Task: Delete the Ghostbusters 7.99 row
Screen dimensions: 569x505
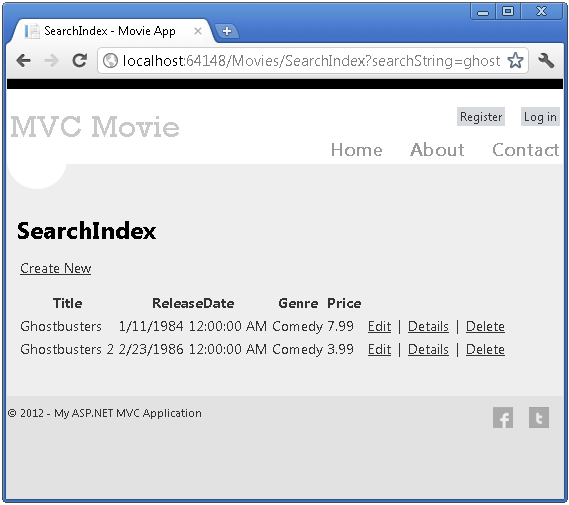Action: click(485, 327)
